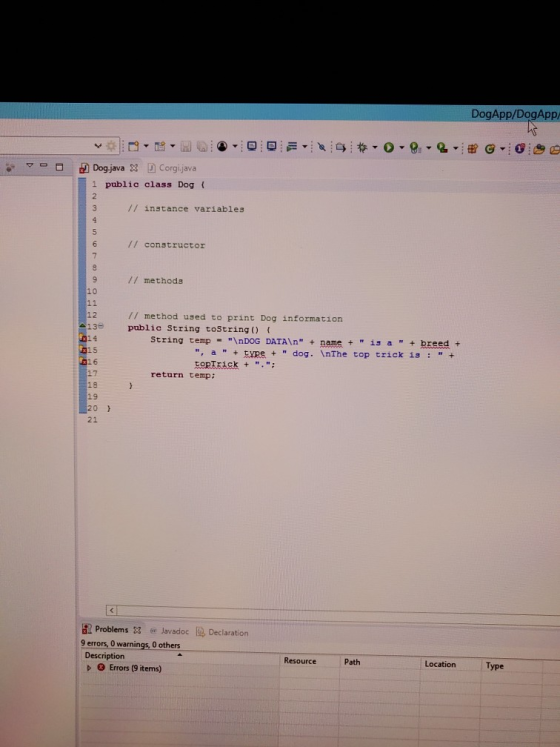The image size is (560, 747).
Task: Click the '// instance variables' comment
Action: pos(186,209)
